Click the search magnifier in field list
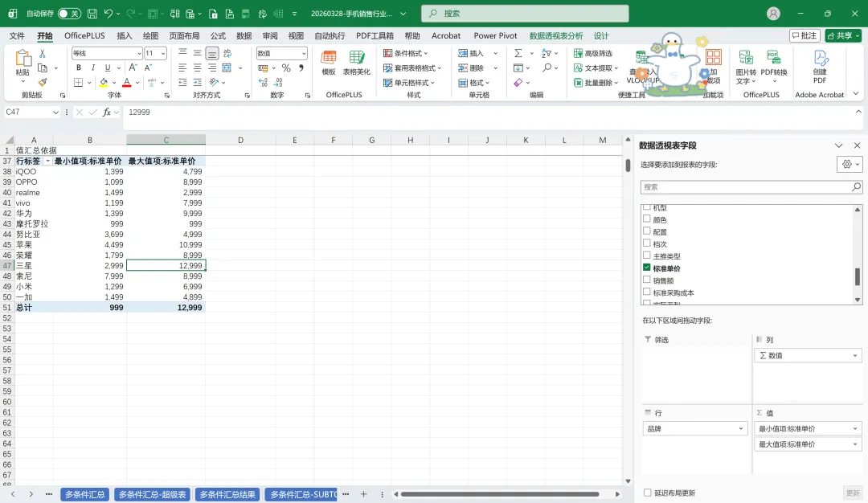868x503 pixels. [856, 187]
